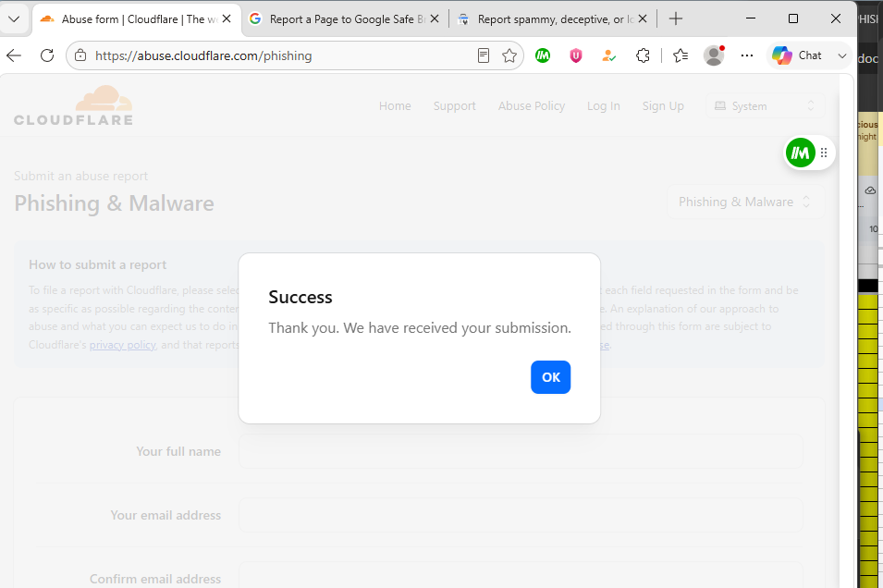883x588 pixels.
Task: Click the Cloudflare logo
Action: pyautogui.click(x=74, y=105)
